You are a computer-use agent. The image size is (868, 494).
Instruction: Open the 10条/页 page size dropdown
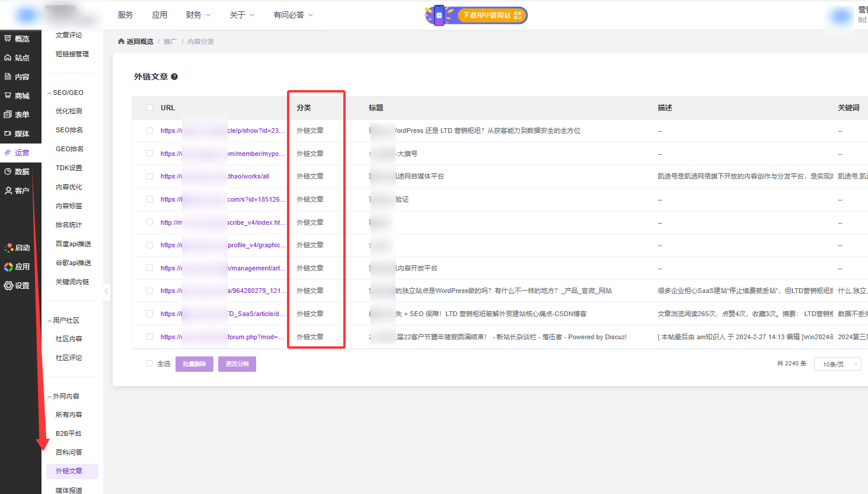[x=837, y=364]
